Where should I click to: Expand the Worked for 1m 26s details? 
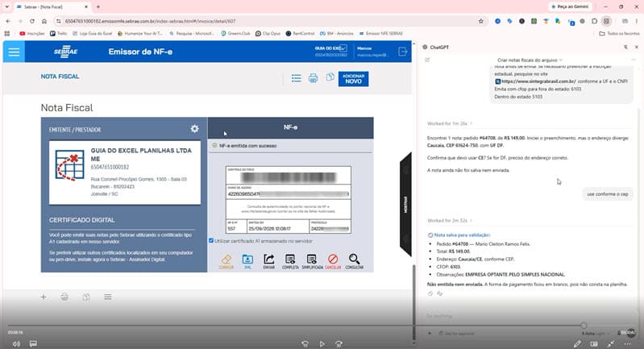450,123
